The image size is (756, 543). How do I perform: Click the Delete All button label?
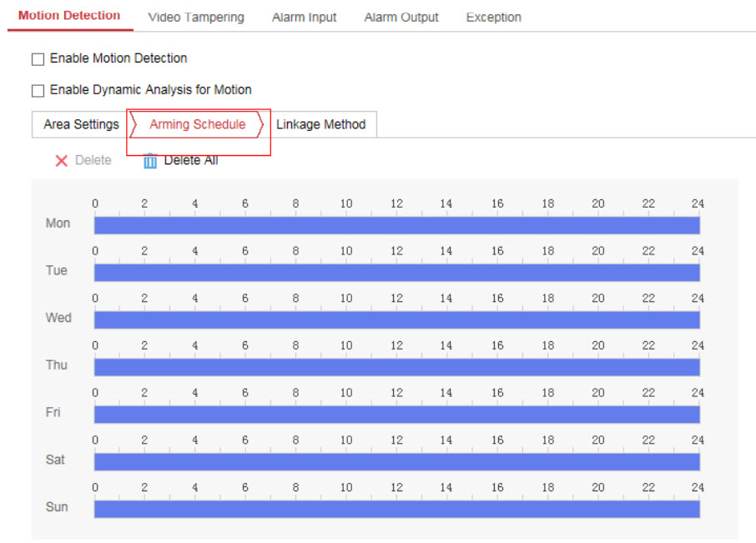(x=191, y=160)
